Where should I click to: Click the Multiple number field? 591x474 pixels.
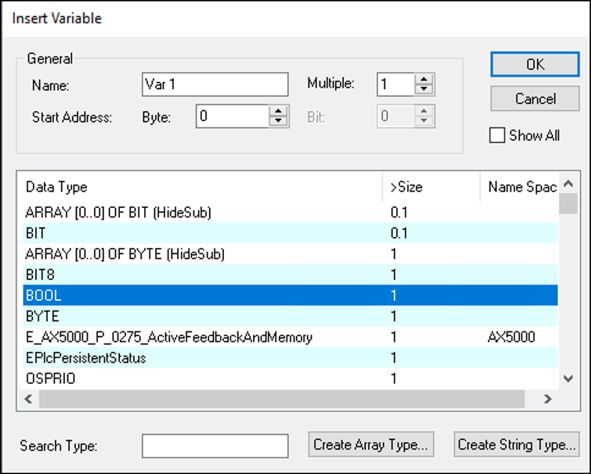396,84
